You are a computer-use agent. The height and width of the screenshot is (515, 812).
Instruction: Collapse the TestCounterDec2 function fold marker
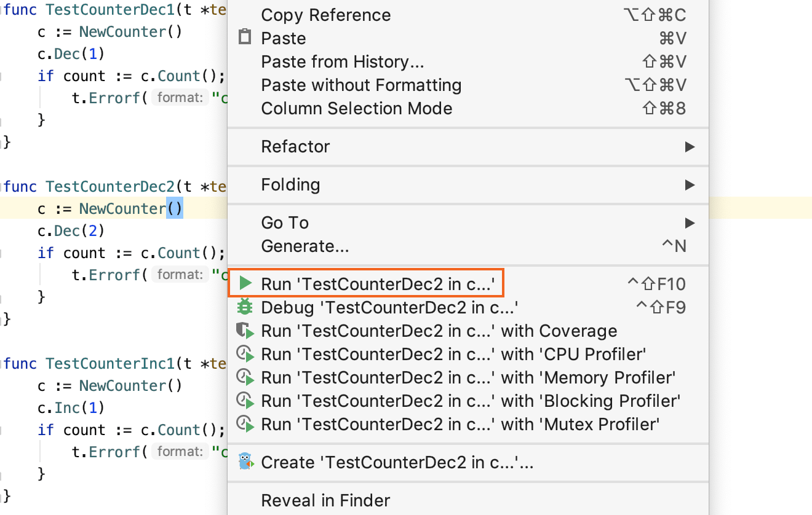pyautogui.click(x=2, y=186)
